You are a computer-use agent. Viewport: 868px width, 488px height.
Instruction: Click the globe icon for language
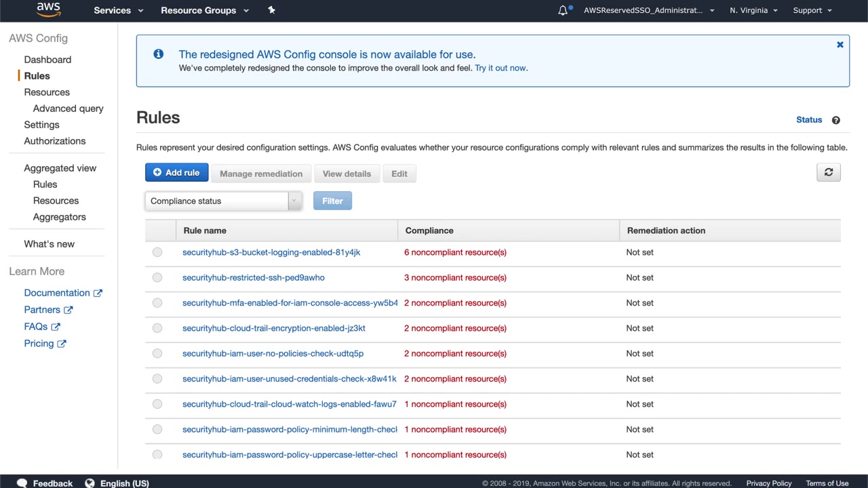click(90, 483)
